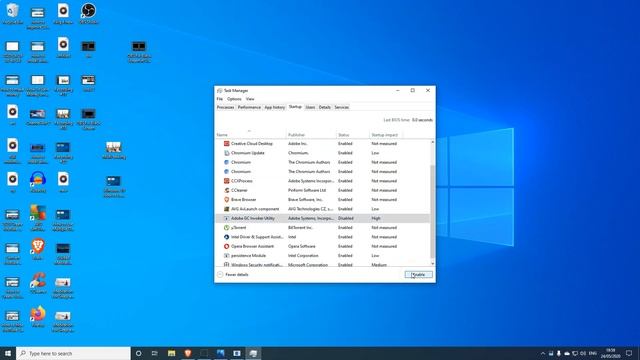Click the Enable button
This screenshot has height=360, width=640.
tap(418, 275)
